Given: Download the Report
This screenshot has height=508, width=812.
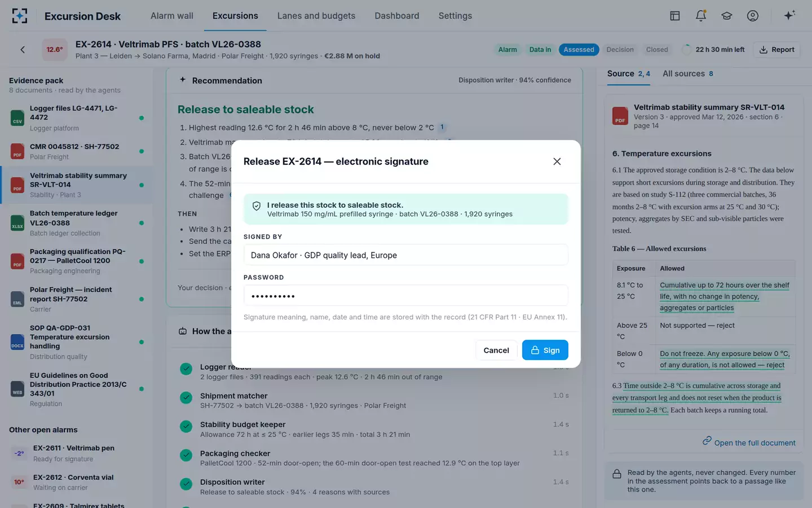Looking at the screenshot, I should (777, 50).
